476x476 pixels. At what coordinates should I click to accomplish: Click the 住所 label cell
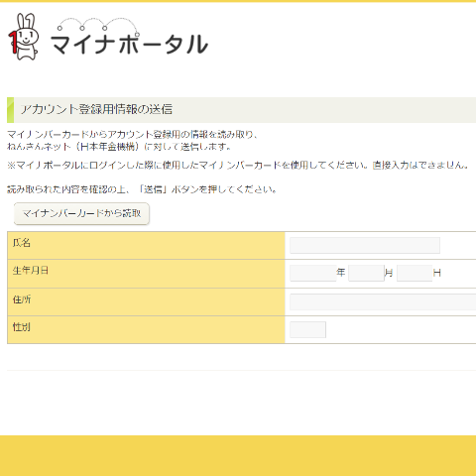click(146, 302)
